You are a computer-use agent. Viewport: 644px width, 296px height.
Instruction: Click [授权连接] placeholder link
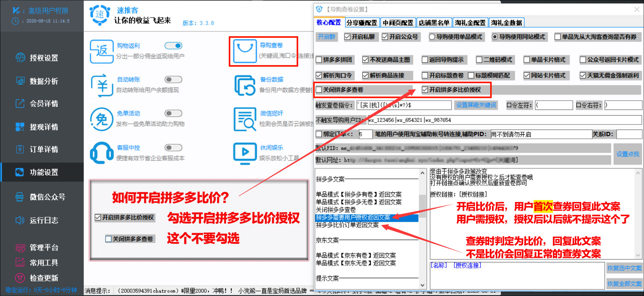click(x=467, y=265)
